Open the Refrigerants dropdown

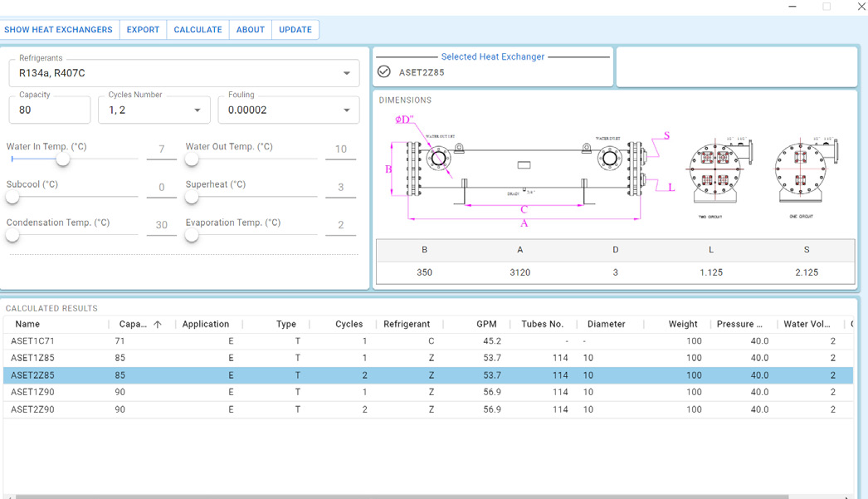pos(346,73)
